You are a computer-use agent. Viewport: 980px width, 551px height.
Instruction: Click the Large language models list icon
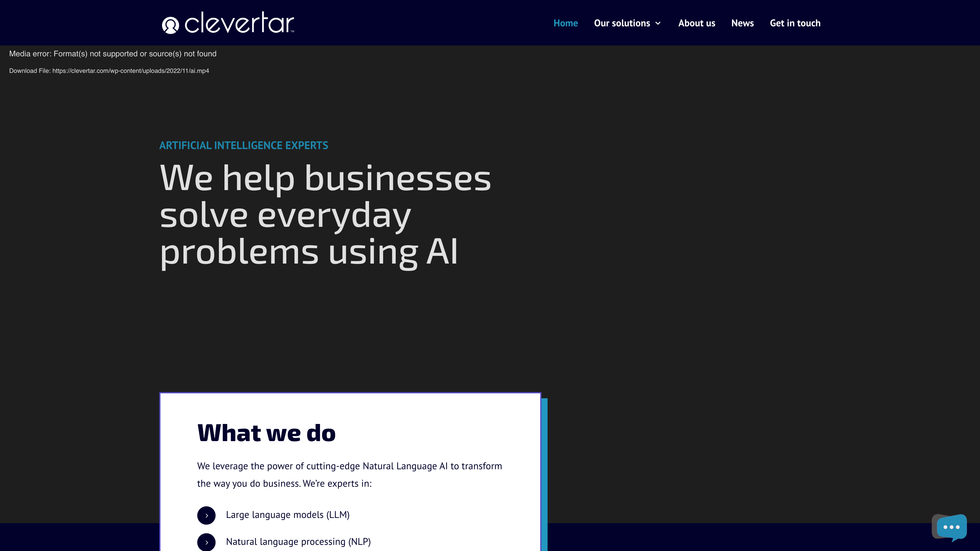click(x=207, y=515)
